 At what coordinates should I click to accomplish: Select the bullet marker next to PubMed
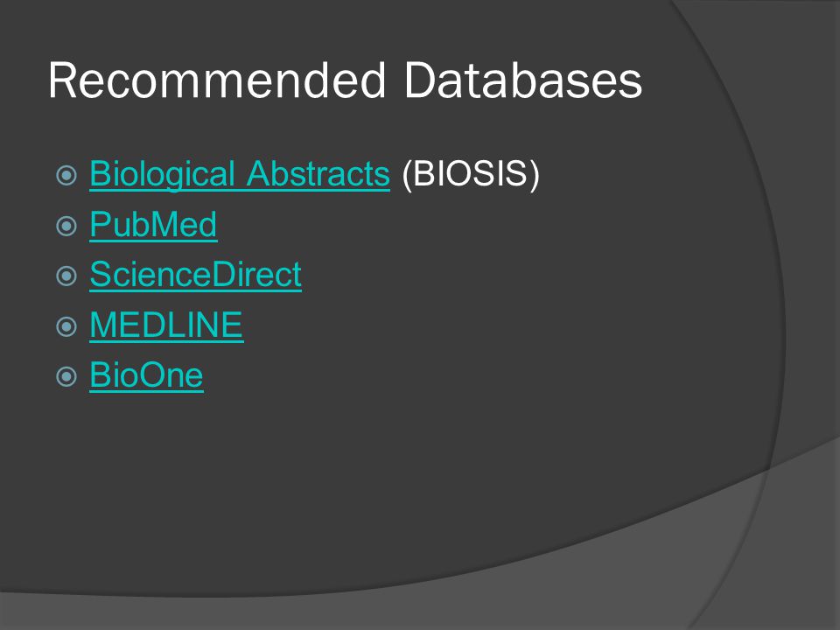click(66, 226)
